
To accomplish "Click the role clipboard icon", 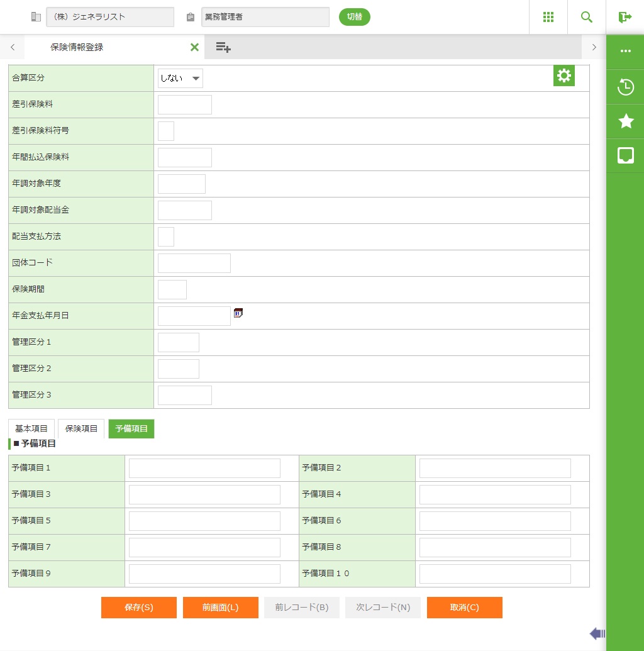I will coord(190,17).
